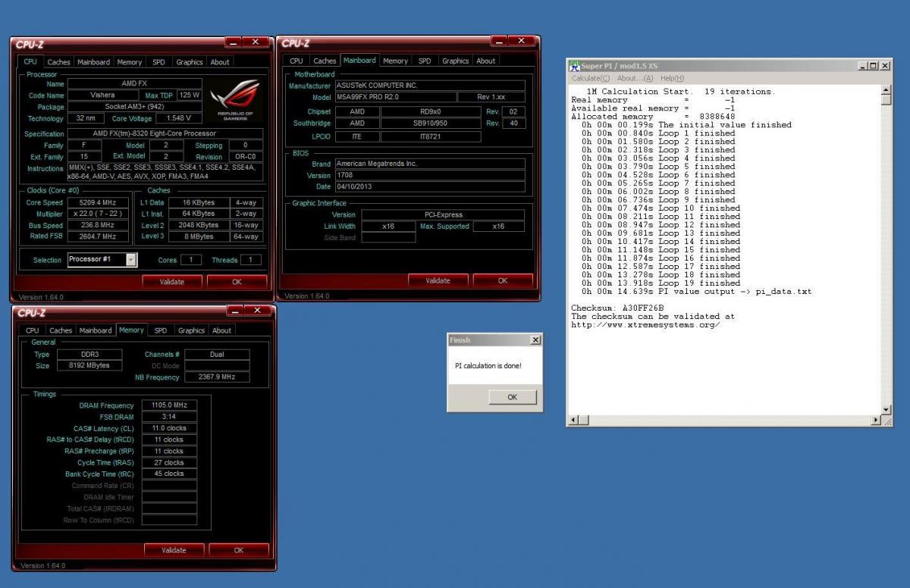Open Mainboard tab in Memory window
Viewport: 910px width, 588px height.
click(96, 330)
